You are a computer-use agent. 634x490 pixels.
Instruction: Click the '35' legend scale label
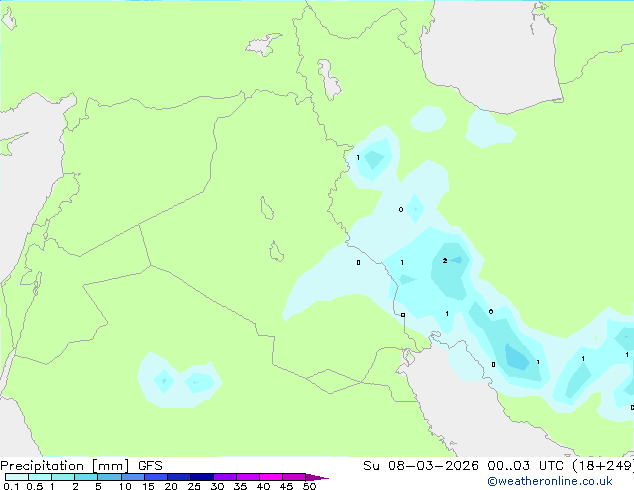[x=240, y=486]
